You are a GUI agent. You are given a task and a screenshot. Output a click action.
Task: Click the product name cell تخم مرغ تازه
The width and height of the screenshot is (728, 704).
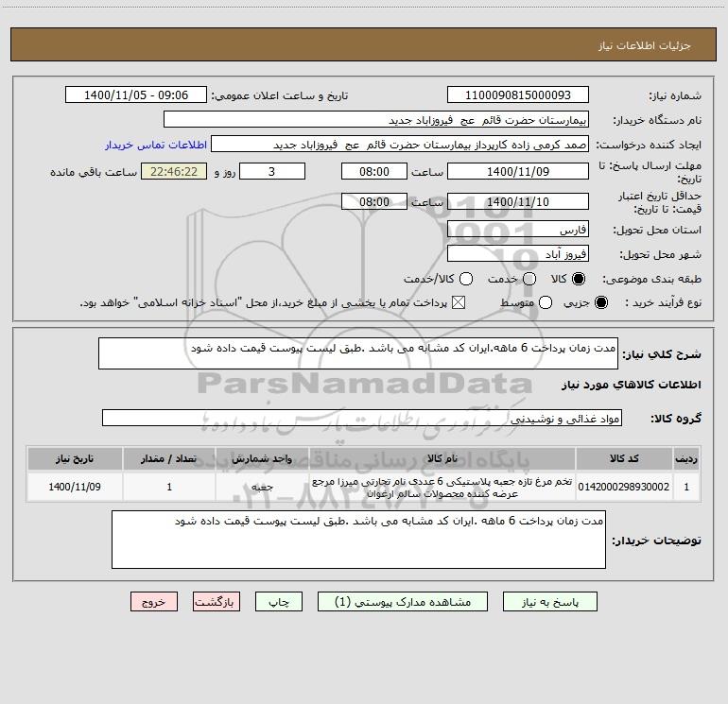(x=442, y=487)
